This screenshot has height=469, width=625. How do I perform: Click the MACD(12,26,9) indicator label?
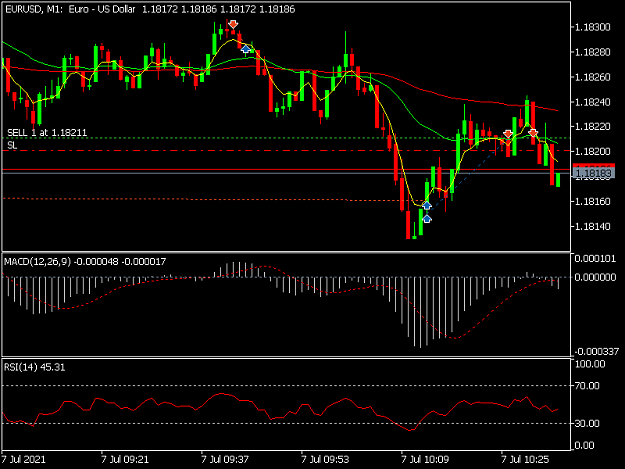tap(85, 262)
